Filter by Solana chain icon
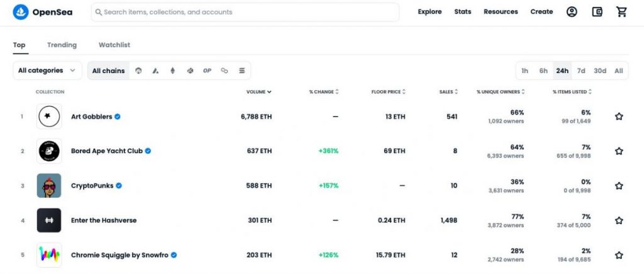Screen dimensions: 644x274 click(242, 71)
